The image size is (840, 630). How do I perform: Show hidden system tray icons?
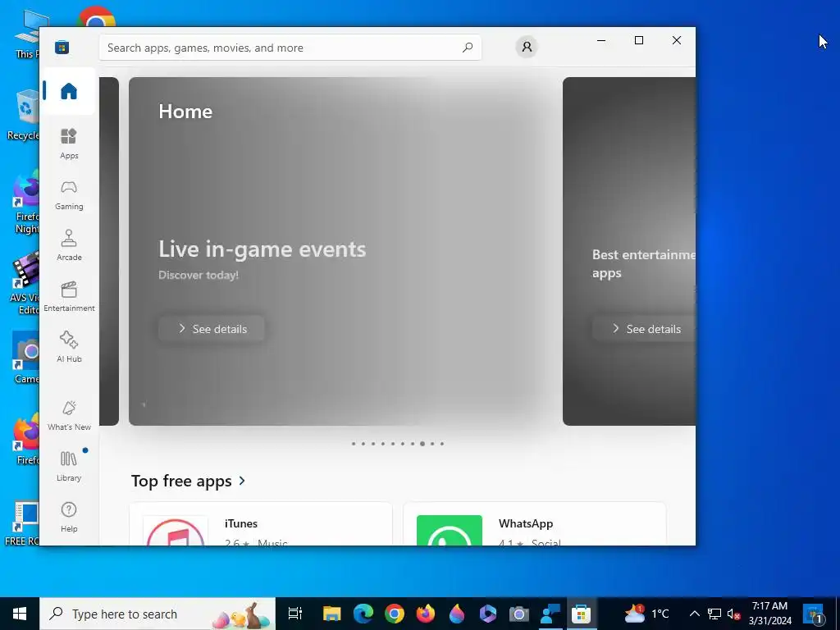pos(694,614)
